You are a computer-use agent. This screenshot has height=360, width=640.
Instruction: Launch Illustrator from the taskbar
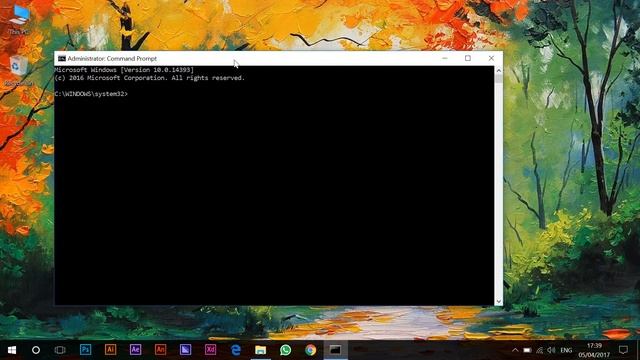[x=110, y=350]
